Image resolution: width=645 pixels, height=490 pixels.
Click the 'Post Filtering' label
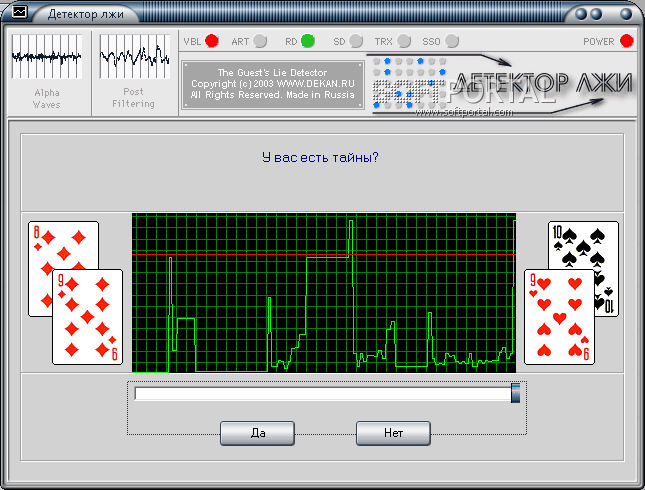(133, 98)
